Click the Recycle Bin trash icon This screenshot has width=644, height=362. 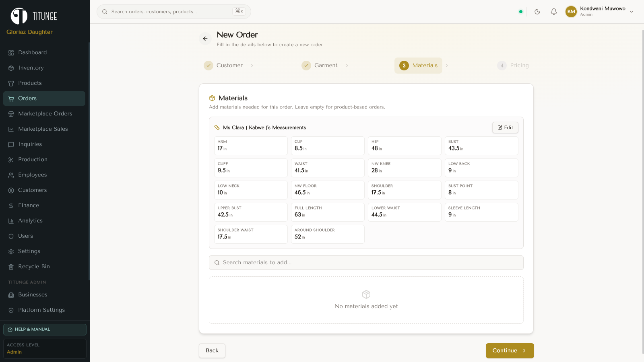pos(11,267)
